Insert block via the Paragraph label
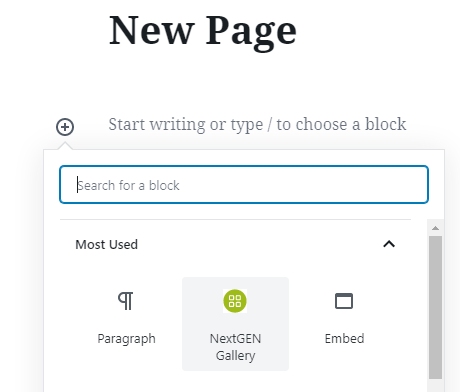Image resolution: width=460 pixels, height=392 pixels. [x=126, y=339]
